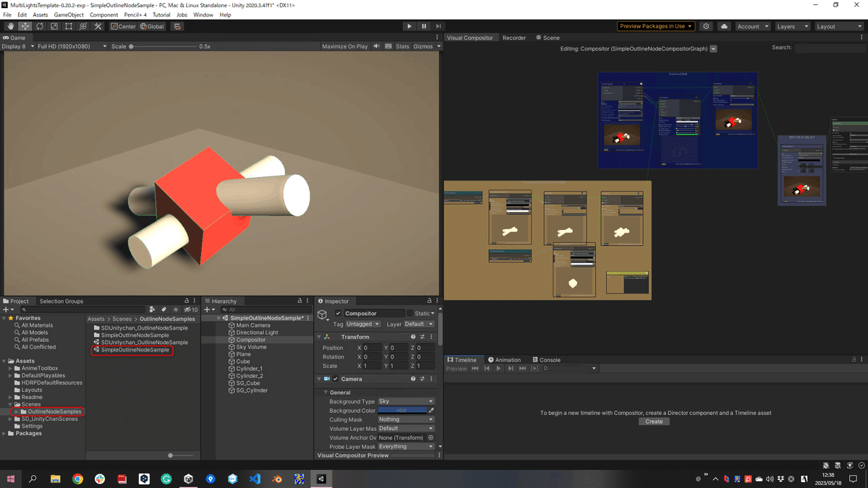Select the Rotate tool
Image resolution: width=868 pixels, height=488 pixels.
39,26
